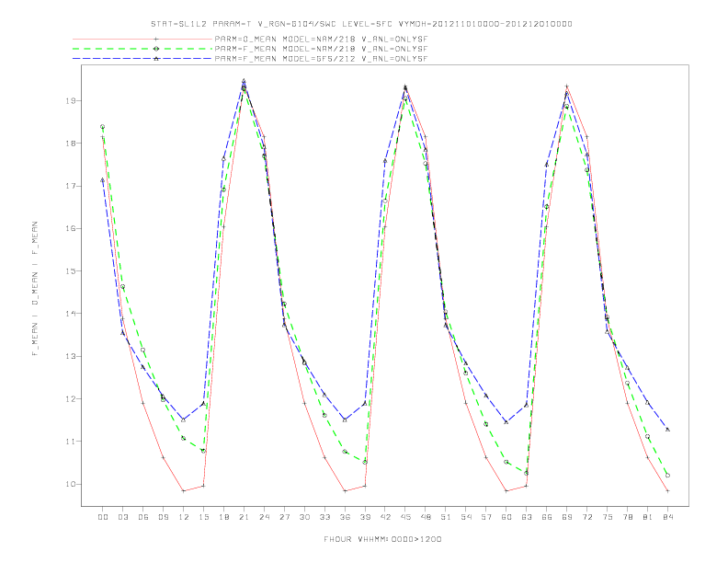Image resolution: width=728 pixels, height=563 pixels.
Task: Click x-axis forecast hour 06
Action: [x=143, y=517]
